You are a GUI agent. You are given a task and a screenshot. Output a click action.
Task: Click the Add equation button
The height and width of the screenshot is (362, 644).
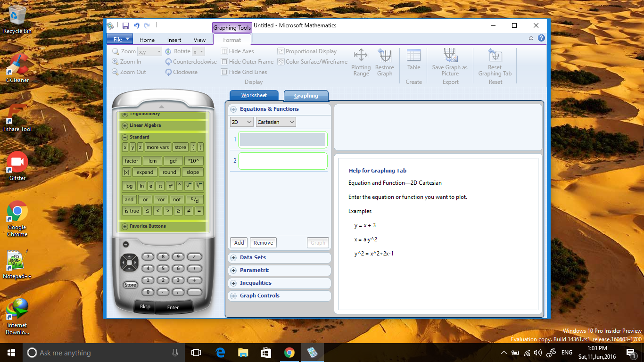point(239,243)
